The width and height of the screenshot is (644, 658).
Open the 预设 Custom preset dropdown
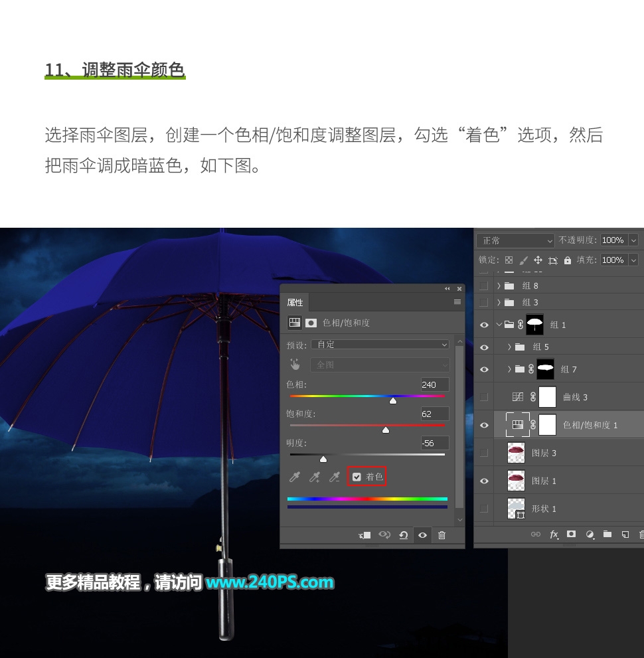pos(379,345)
